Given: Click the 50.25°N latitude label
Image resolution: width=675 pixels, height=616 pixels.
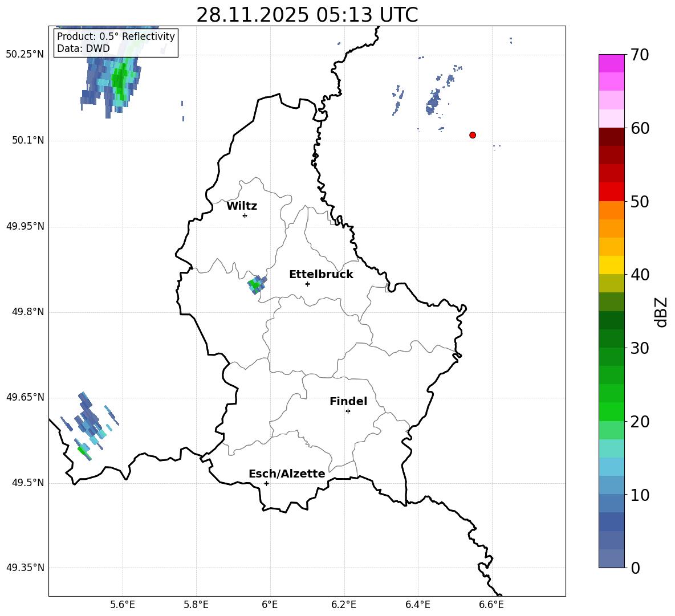Looking at the screenshot, I should tap(25, 55).
